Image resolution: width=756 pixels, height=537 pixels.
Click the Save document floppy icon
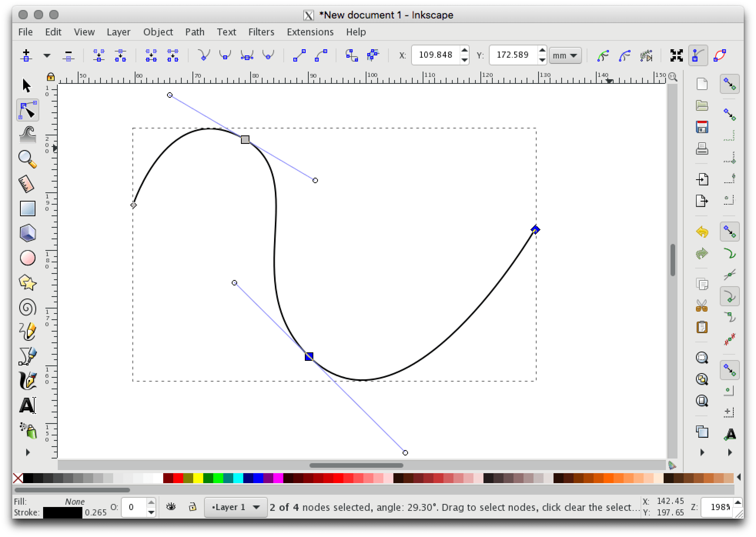[x=702, y=127]
